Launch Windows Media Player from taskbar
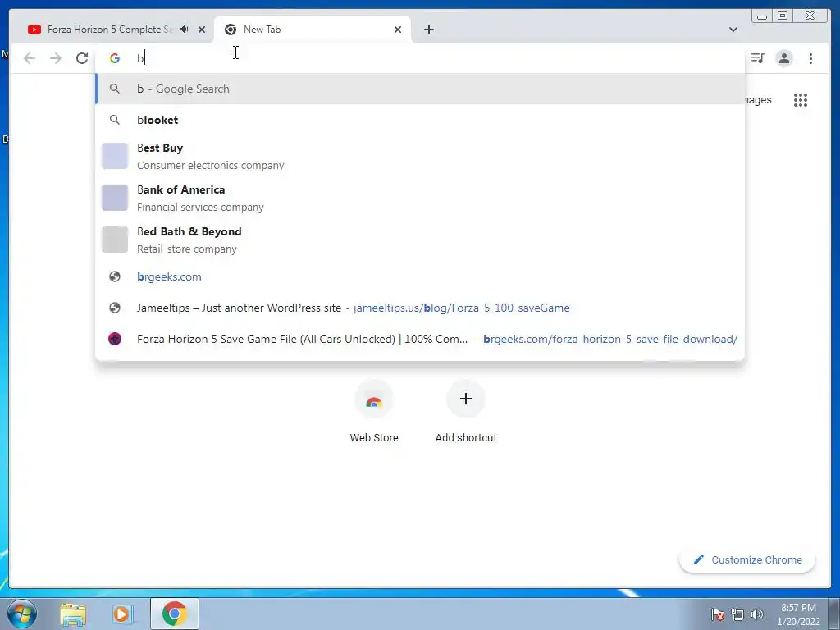Image resolution: width=840 pixels, height=630 pixels. click(x=122, y=614)
